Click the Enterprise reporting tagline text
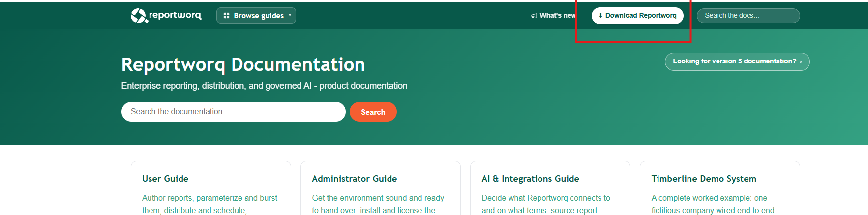The height and width of the screenshot is (215, 868). (264, 86)
